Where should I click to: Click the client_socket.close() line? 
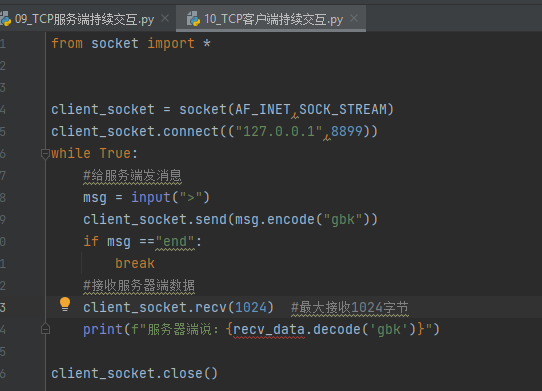pyautogui.click(x=134, y=374)
